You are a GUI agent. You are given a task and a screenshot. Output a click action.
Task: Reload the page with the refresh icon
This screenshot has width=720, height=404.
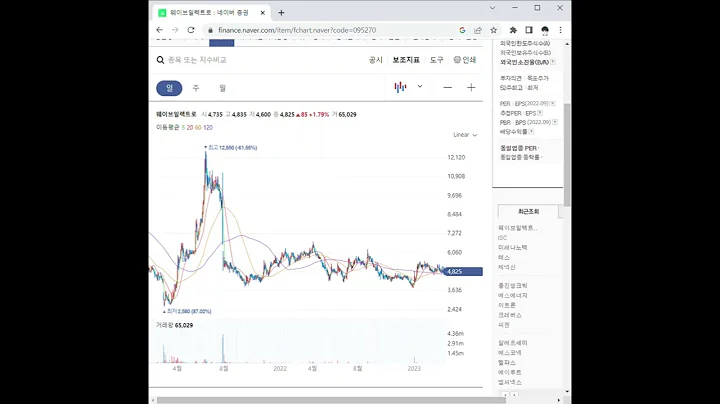(191, 30)
